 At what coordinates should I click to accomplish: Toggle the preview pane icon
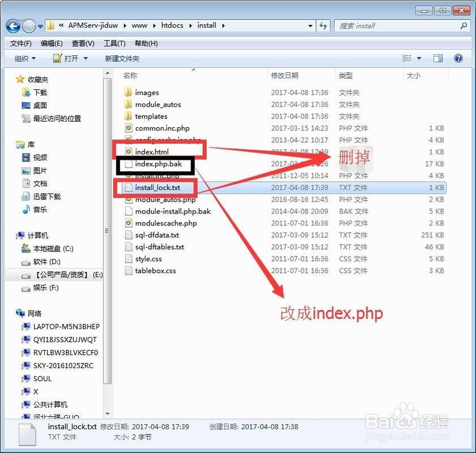[x=437, y=58]
